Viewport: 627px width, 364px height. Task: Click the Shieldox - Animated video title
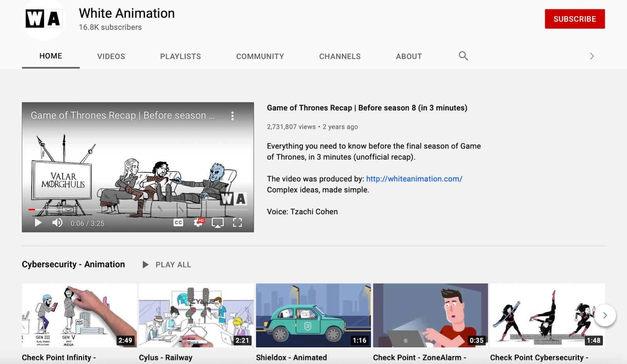pyautogui.click(x=292, y=358)
